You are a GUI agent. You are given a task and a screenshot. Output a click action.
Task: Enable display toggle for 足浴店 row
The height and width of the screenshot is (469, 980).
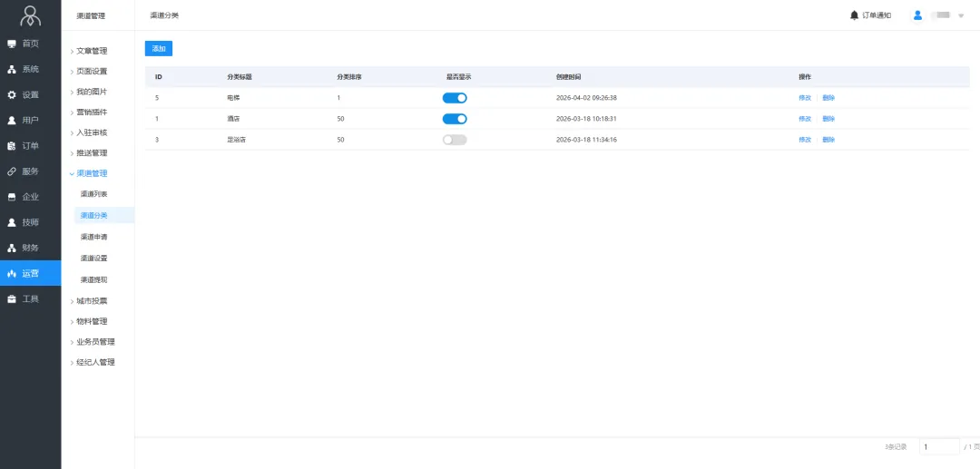coord(455,140)
